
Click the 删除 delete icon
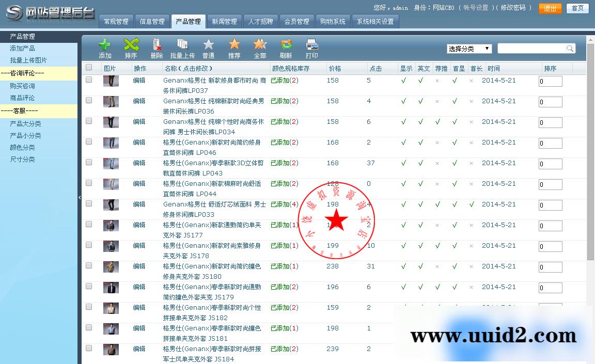(x=156, y=45)
